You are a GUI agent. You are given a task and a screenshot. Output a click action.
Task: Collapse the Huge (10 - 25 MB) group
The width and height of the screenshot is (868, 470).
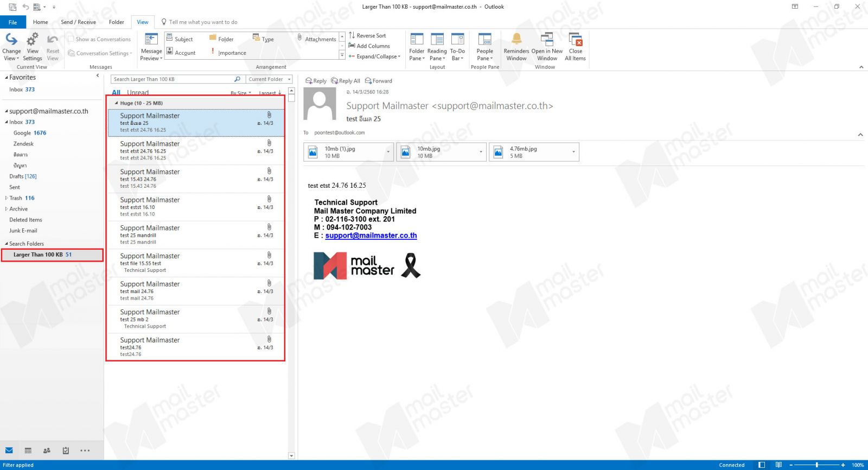click(116, 103)
